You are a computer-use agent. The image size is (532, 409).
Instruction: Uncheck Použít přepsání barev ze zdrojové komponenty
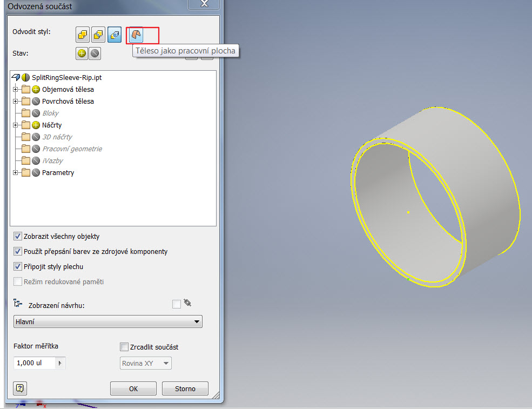click(18, 252)
